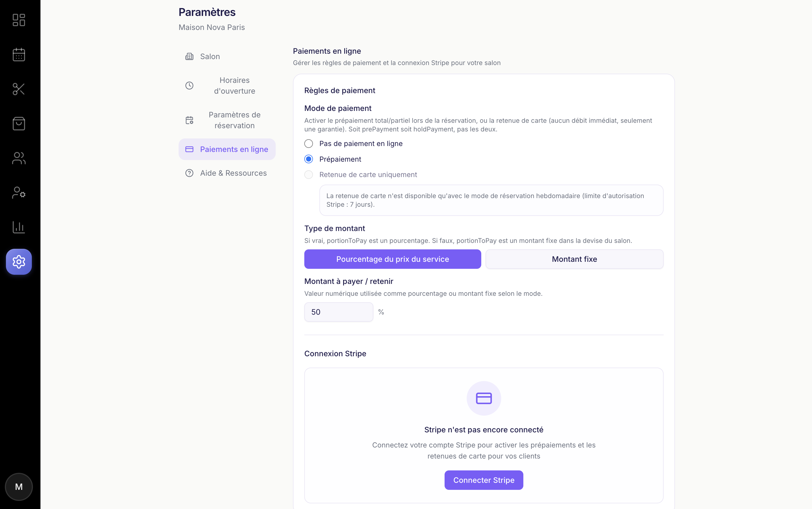Open the shopping bag products section
The image size is (812, 509).
19,124
